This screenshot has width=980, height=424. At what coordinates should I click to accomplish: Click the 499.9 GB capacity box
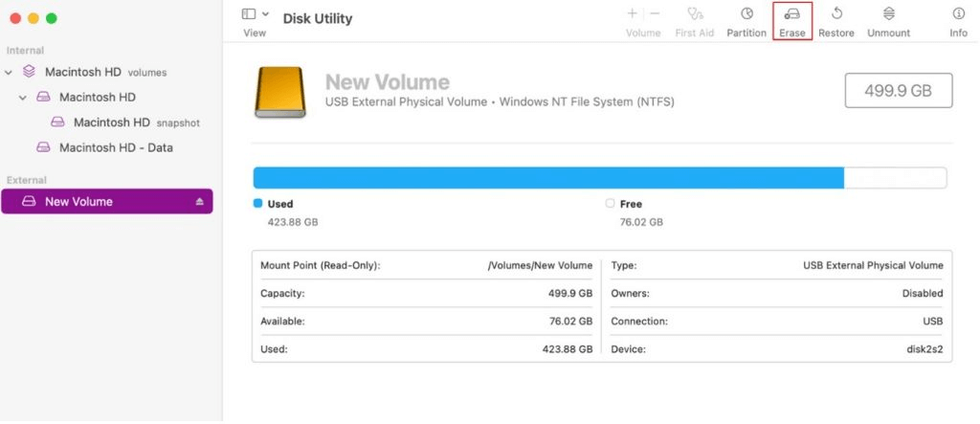899,91
